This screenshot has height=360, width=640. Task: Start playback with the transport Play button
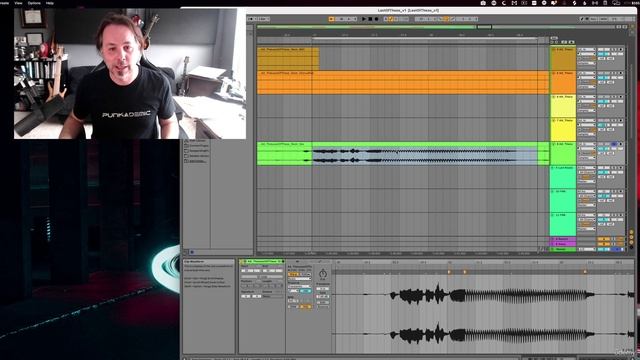[x=364, y=19]
